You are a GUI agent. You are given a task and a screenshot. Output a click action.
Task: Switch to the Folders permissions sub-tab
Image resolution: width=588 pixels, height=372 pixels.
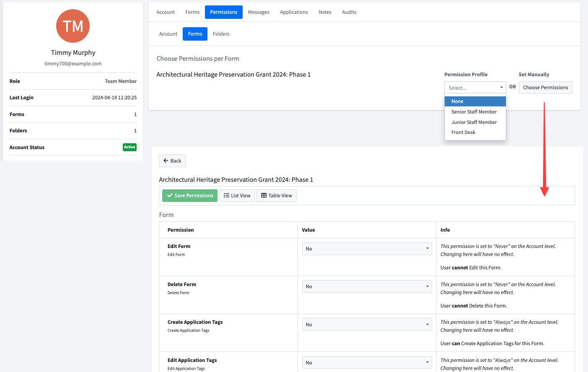(x=221, y=34)
